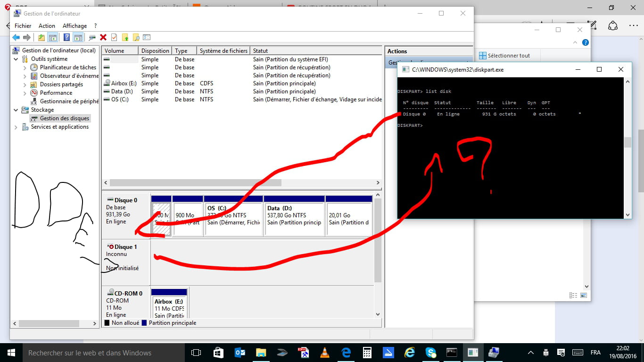Open the ? help menu

(x=95, y=26)
